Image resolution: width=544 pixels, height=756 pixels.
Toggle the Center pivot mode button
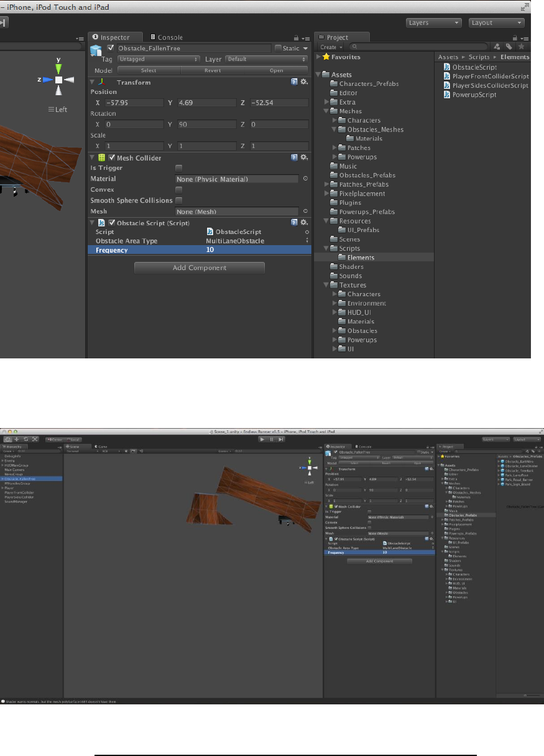[x=56, y=439]
